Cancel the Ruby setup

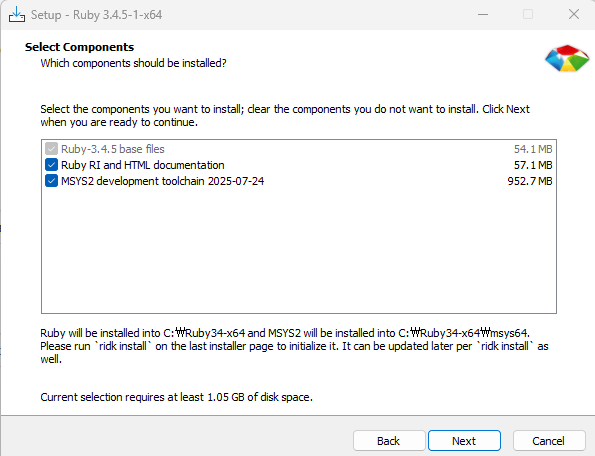click(x=549, y=441)
